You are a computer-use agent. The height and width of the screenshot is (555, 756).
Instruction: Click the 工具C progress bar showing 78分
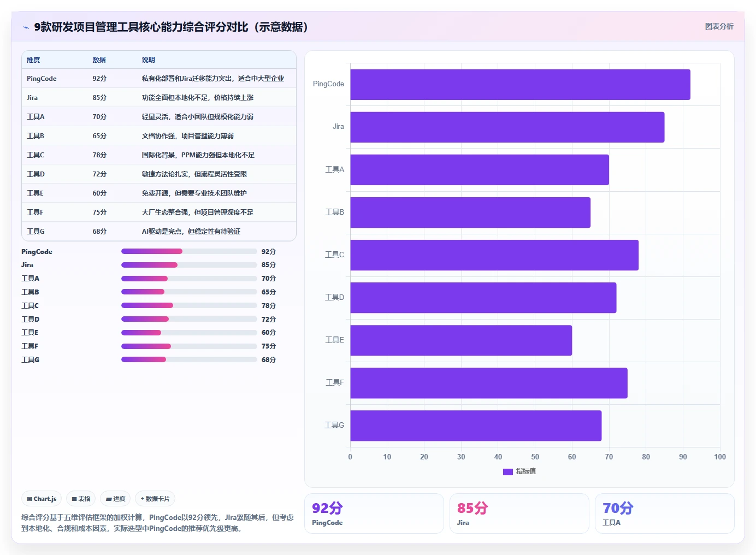coord(189,305)
